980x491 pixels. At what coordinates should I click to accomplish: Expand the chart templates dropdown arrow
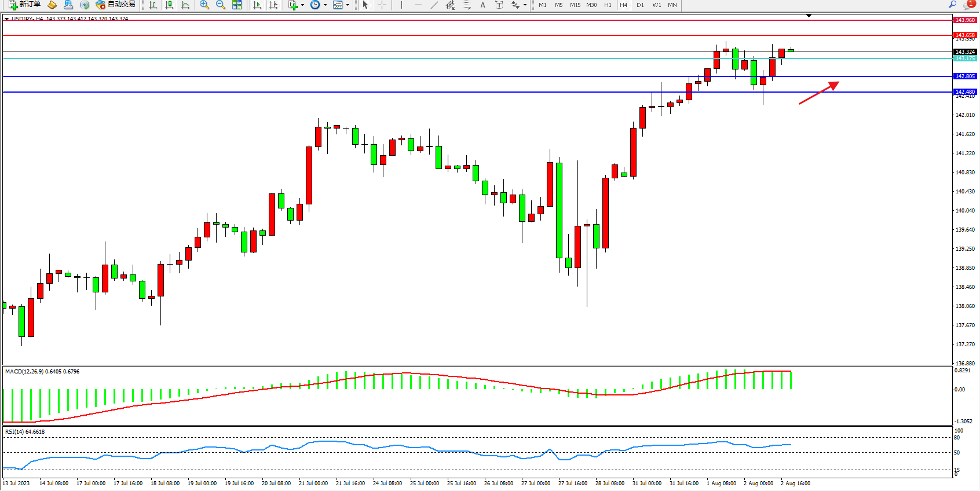[348, 5]
